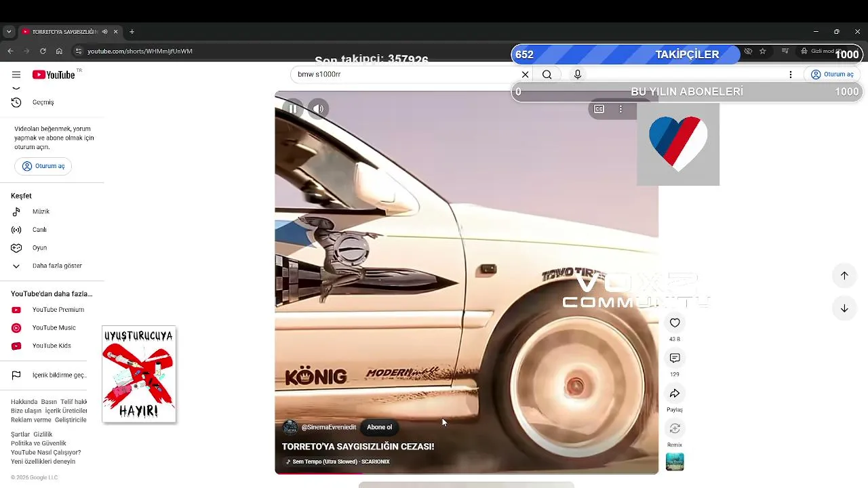Open Geçmiş history in the sidebar
This screenshot has width=868, height=488.
pyautogui.click(x=43, y=102)
